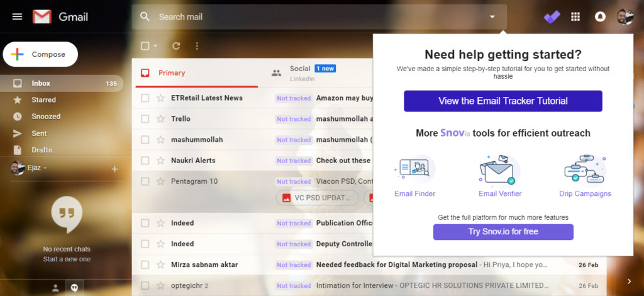Viewport: 644px width, 296px height.
Task: Open the notifications bell
Action: coord(600,17)
